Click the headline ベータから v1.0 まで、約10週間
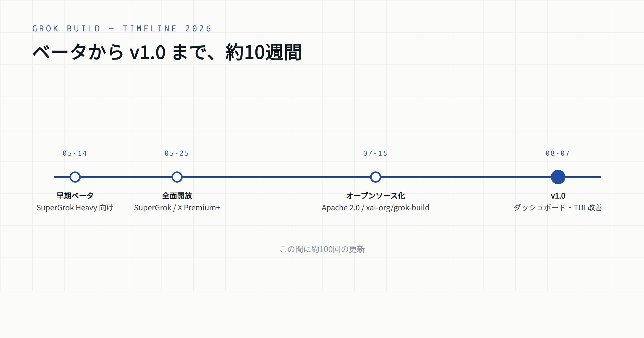The width and height of the screenshot is (644, 338). [167, 52]
